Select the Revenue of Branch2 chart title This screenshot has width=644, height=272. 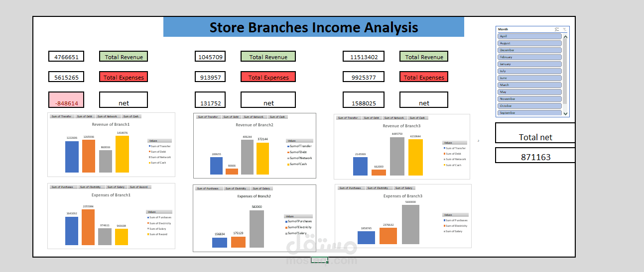pos(255,125)
